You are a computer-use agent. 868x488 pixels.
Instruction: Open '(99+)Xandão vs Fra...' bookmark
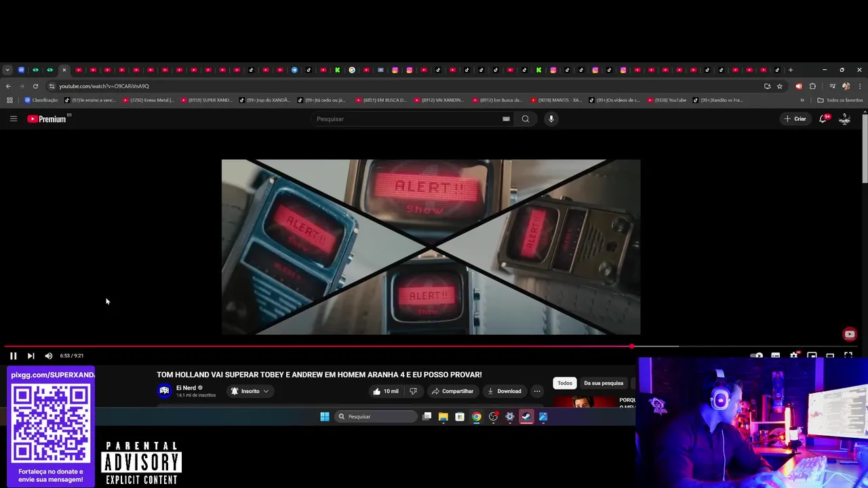717,100
